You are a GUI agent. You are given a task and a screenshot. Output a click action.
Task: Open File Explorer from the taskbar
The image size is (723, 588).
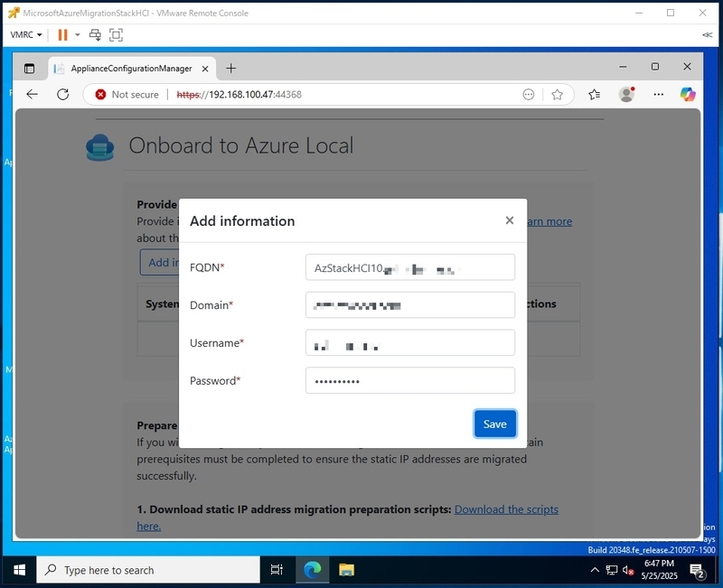coord(346,571)
